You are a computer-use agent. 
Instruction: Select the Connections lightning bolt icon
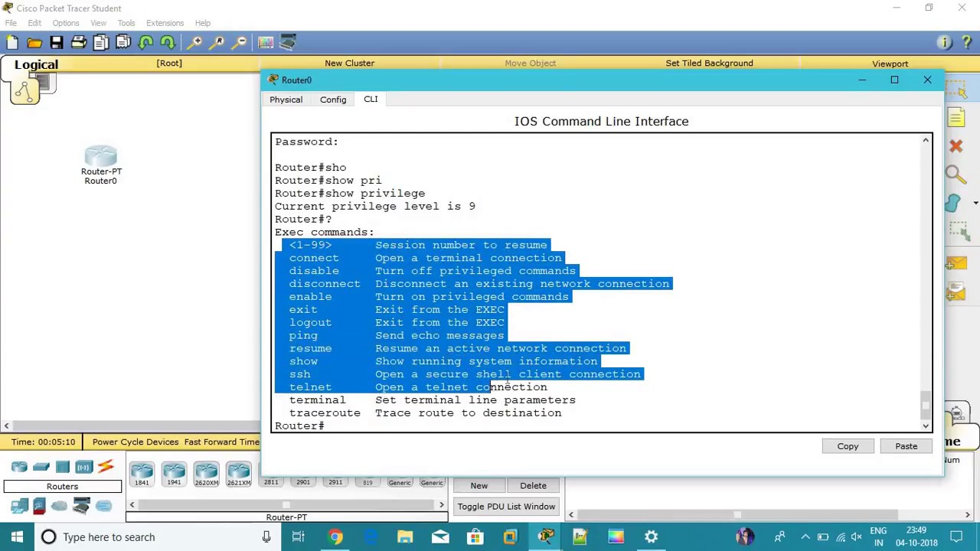click(x=105, y=467)
